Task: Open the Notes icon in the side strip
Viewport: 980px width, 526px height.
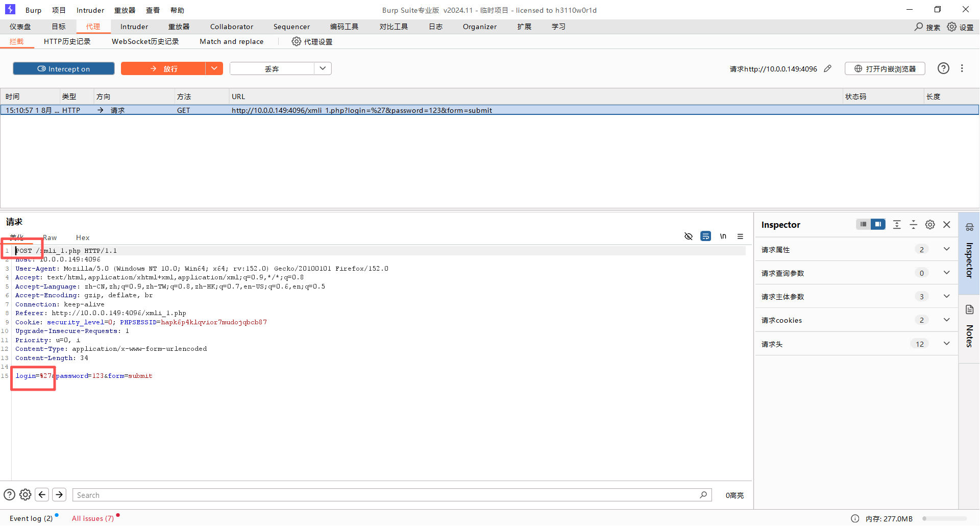Action: click(x=969, y=309)
